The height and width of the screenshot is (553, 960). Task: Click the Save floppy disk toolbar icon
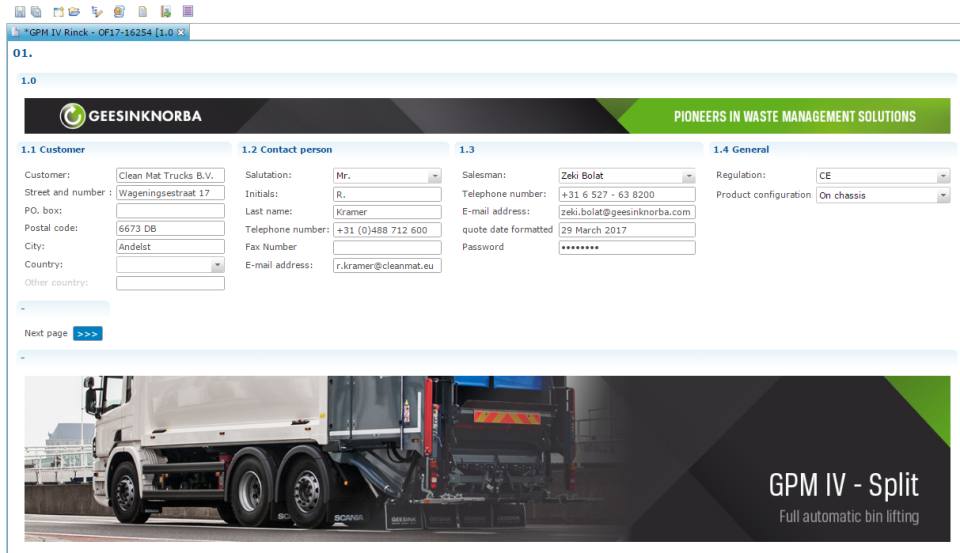20,11
